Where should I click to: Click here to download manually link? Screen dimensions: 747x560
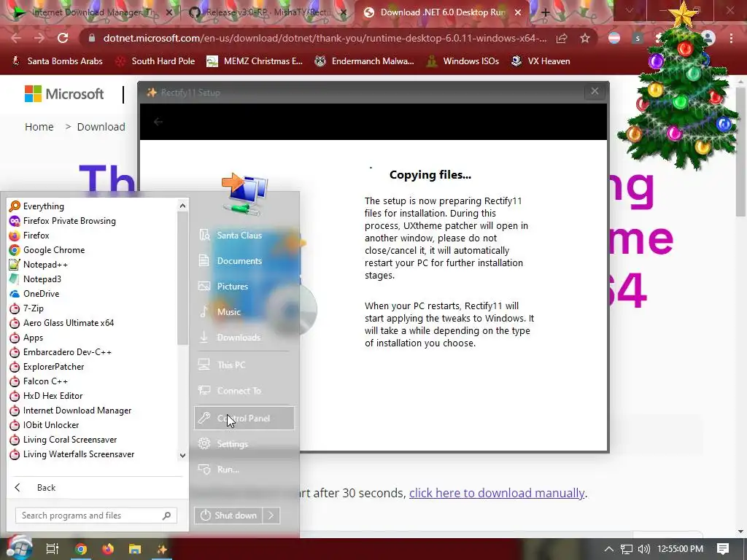[497, 493]
